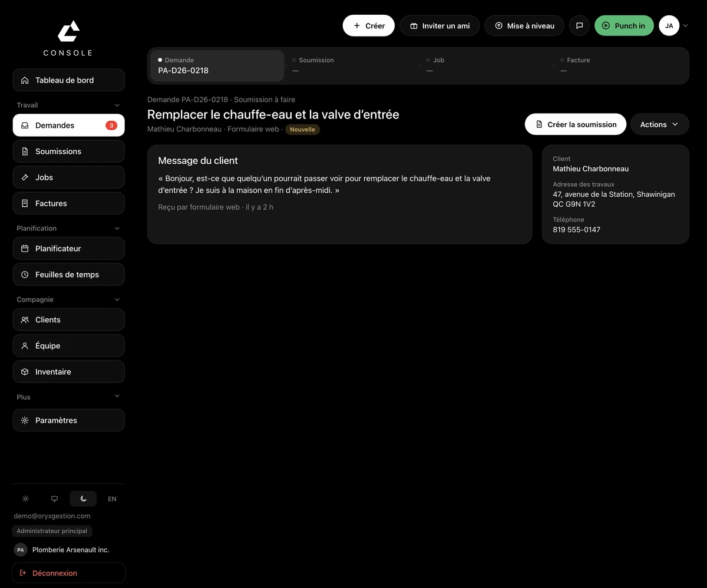Select the Job pipeline step
This screenshot has width=707, height=588.
click(485, 65)
